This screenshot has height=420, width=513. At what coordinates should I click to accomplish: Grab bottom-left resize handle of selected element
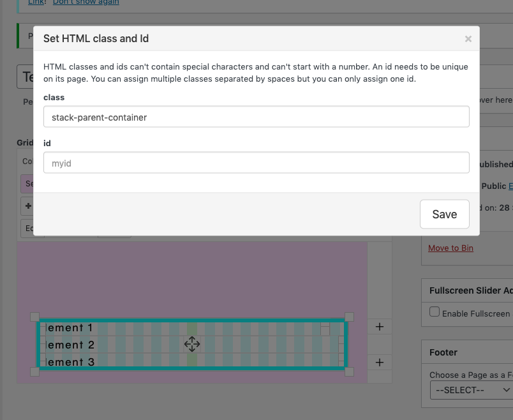[x=35, y=371]
